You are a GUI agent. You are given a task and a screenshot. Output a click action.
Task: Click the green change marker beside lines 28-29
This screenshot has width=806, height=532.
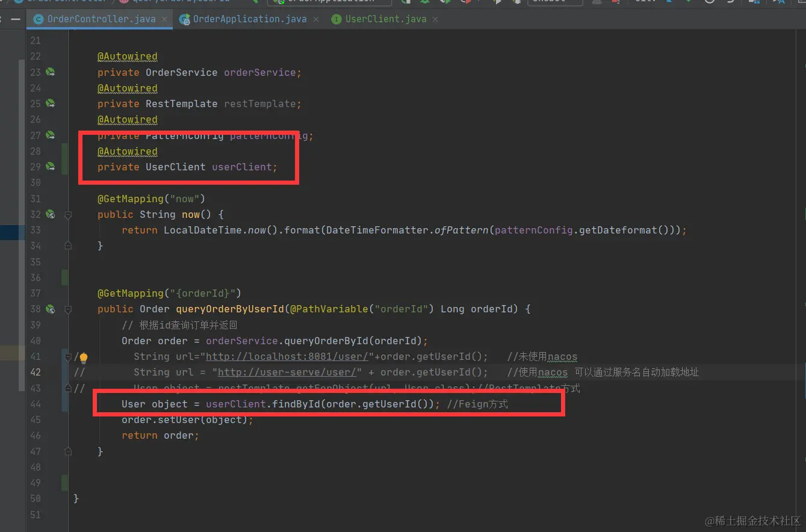(x=64, y=159)
